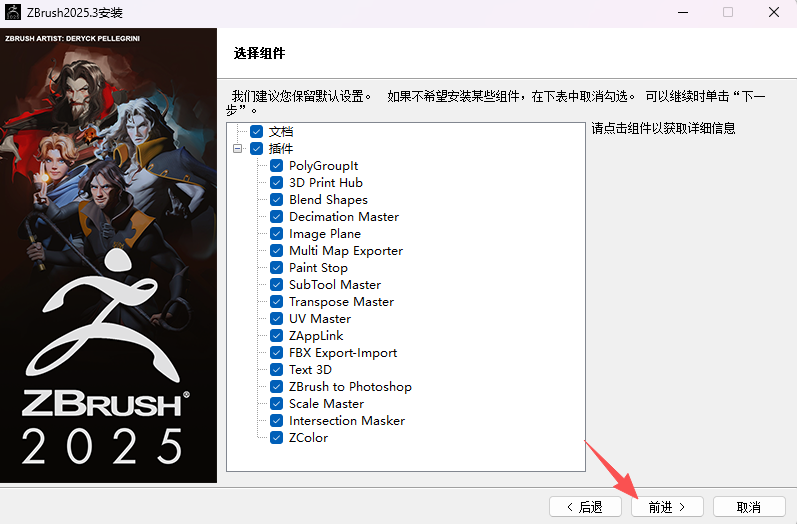Select the ZAppLink label
Screen dimensions: 797x524
316,335
